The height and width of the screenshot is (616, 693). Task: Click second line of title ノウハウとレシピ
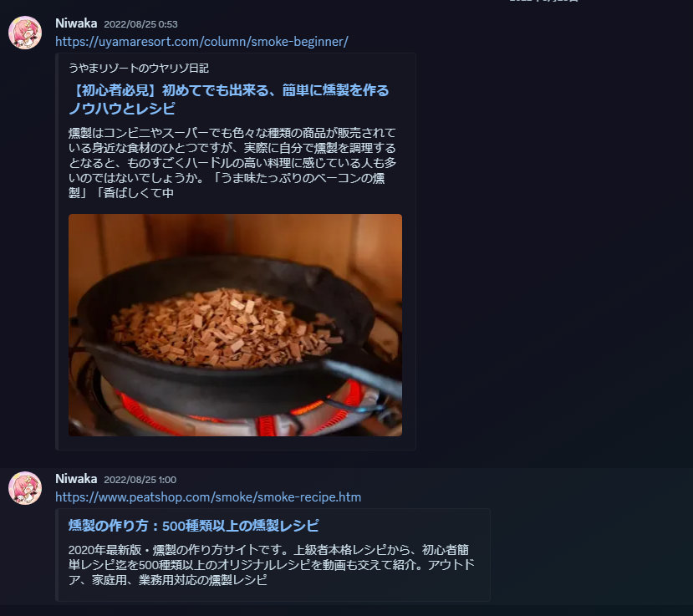point(122,109)
